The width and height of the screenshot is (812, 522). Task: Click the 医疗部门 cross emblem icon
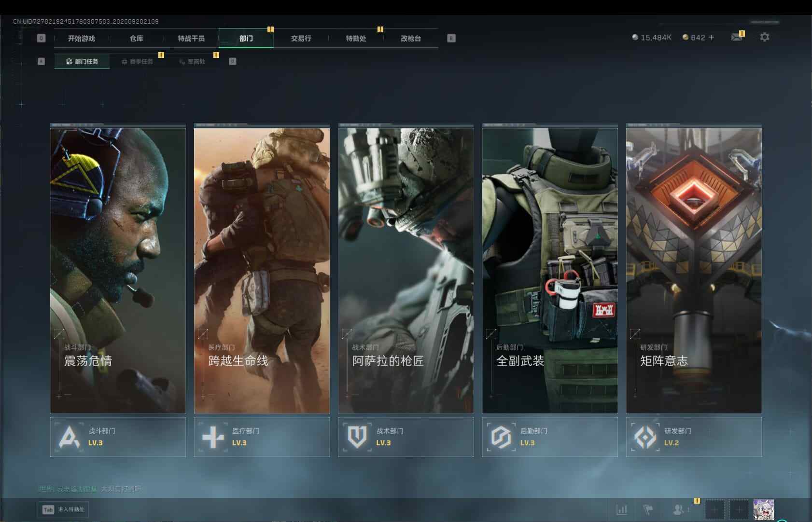coord(213,437)
